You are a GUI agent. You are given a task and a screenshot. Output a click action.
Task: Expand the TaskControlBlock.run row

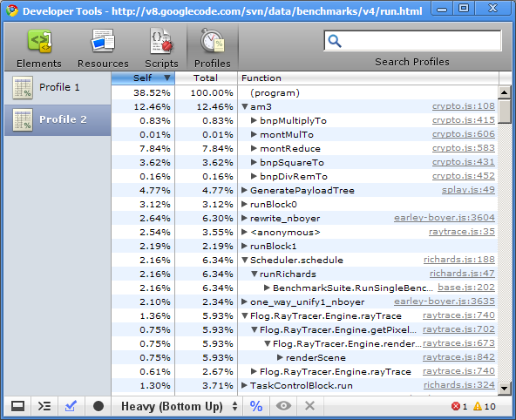click(x=244, y=385)
